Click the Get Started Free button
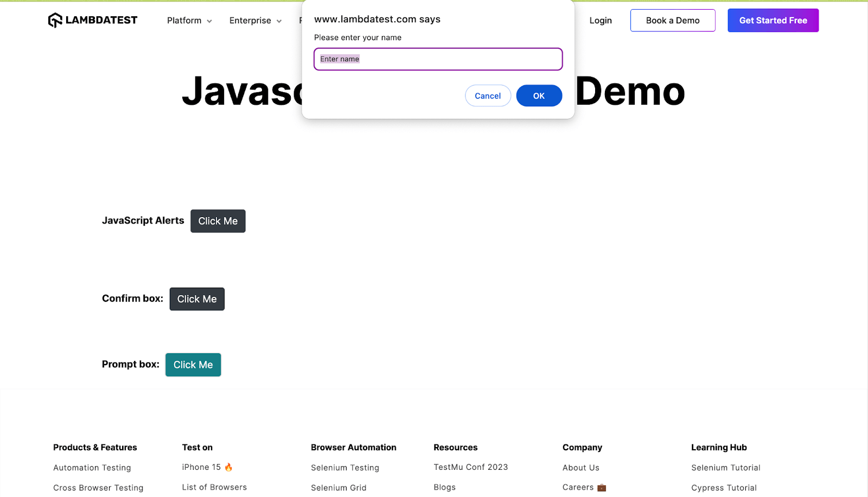 pos(773,21)
